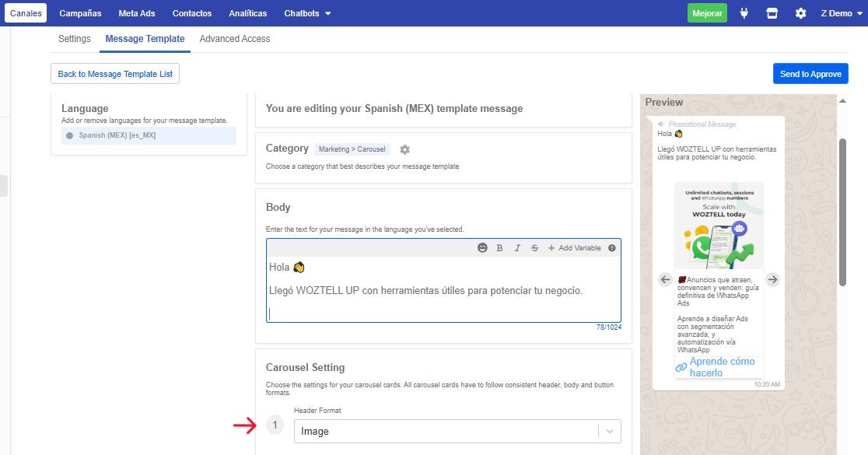Click the help icon beside Add Variable
868x455 pixels.
tap(611, 248)
